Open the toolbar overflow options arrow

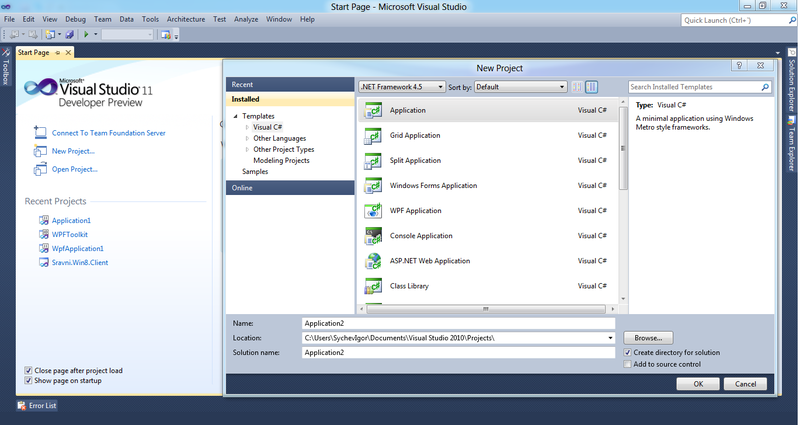176,36
